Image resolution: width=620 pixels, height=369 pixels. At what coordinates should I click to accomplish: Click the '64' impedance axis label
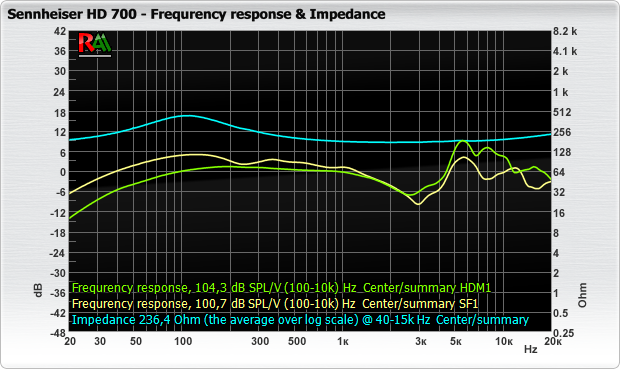tap(559, 172)
